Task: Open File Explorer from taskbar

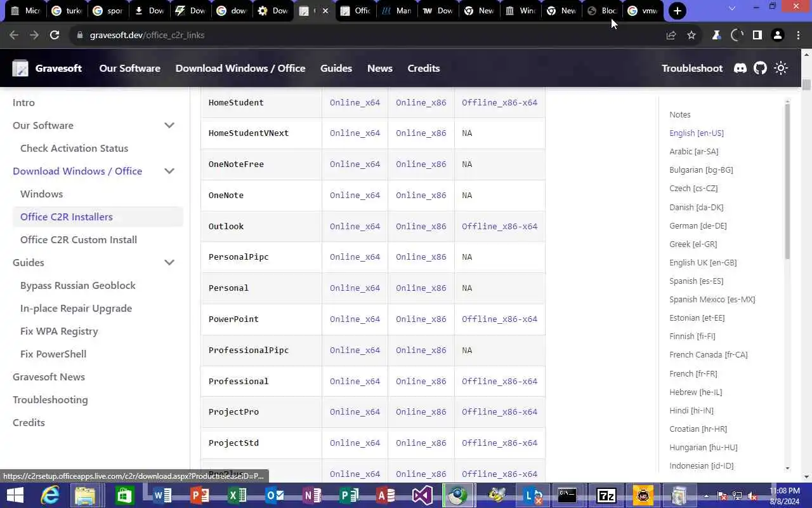Action: tap(85, 495)
